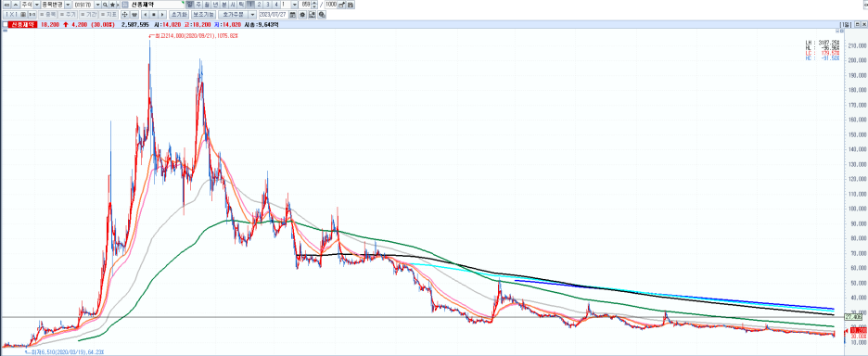Screen dimensions: 868x356
Task: Click the lock icon after 1000
Action: 341,5
